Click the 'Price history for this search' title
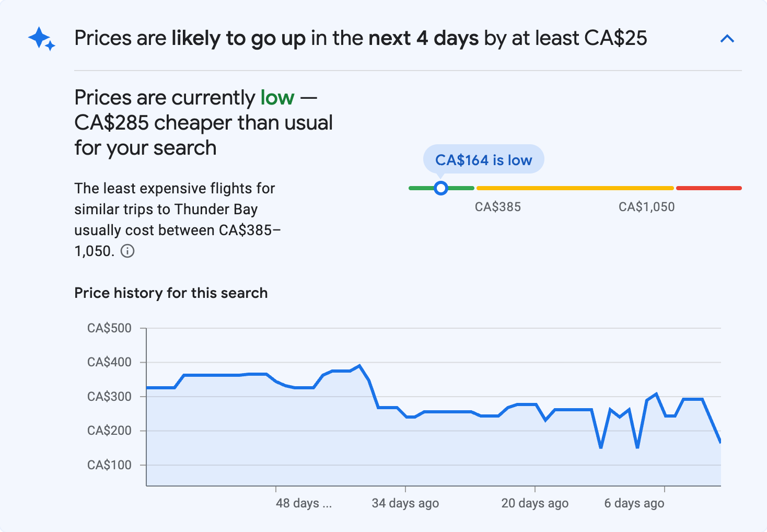 pos(171,293)
